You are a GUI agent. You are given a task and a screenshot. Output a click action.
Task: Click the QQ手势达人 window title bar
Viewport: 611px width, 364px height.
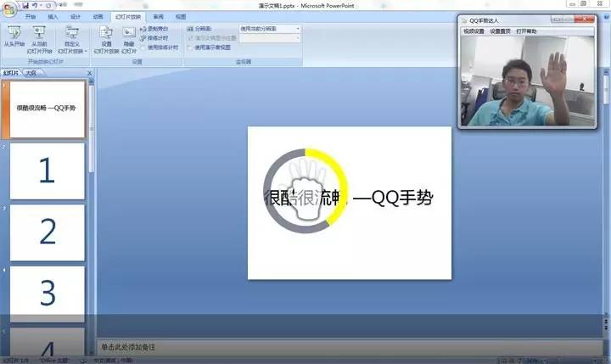point(505,20)
